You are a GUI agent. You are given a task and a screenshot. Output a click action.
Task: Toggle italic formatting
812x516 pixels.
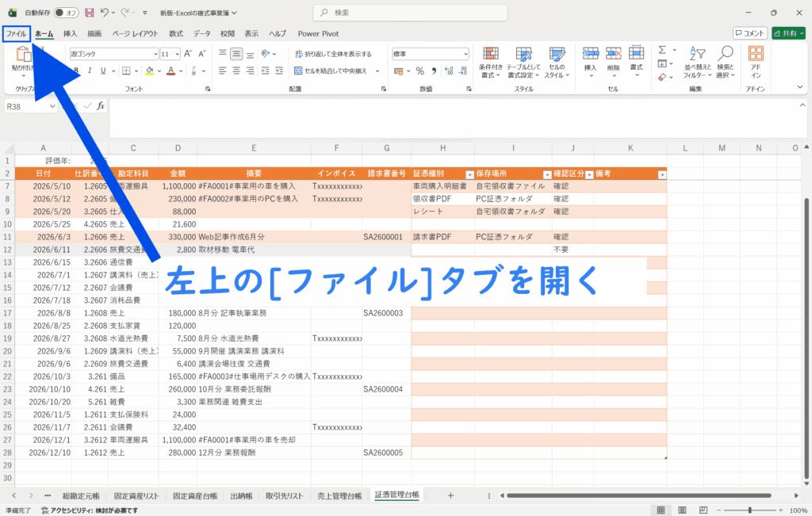point(90,71)
